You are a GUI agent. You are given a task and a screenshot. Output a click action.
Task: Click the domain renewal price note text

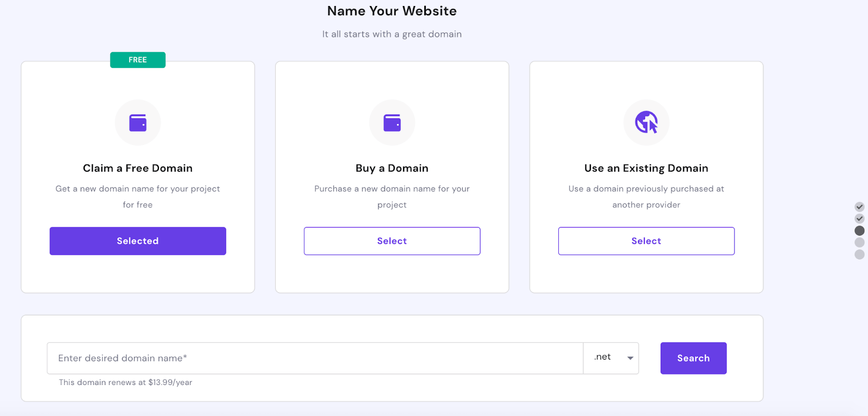tap(126, 382)
